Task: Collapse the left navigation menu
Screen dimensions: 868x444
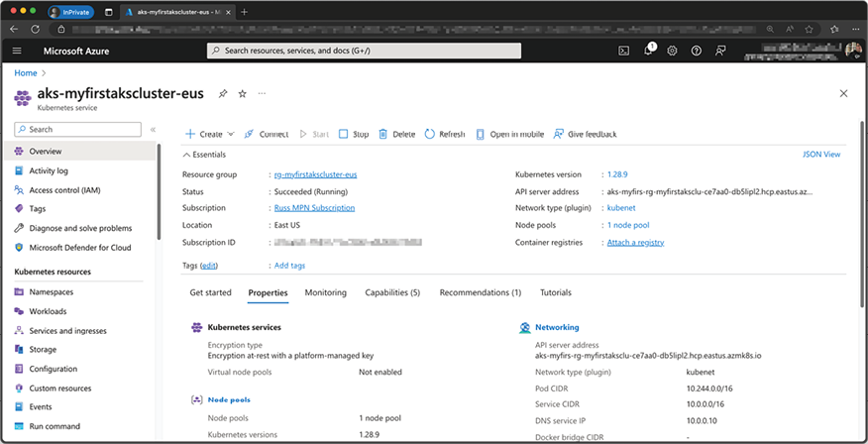Action: click(x=153, y=130)
